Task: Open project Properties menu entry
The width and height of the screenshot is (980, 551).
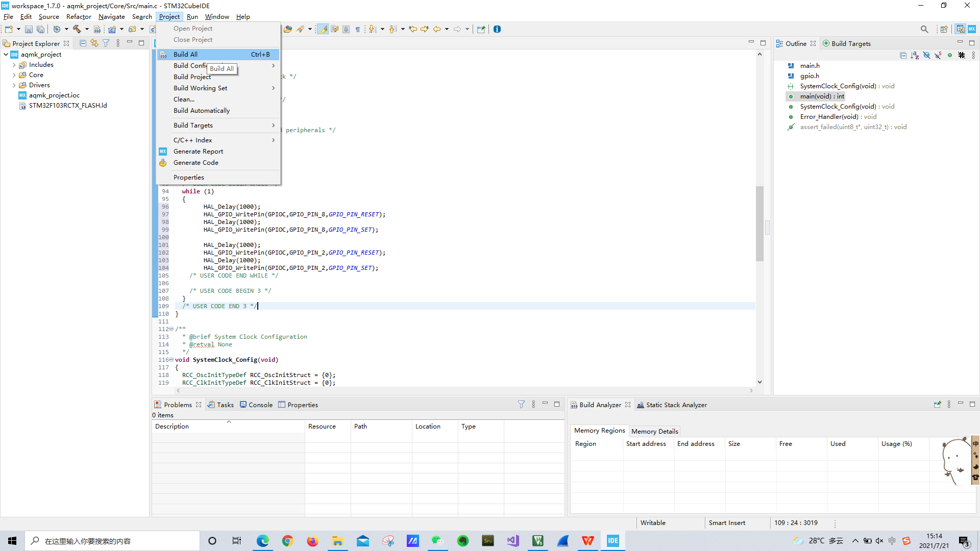Action: [x=218, y=178]
